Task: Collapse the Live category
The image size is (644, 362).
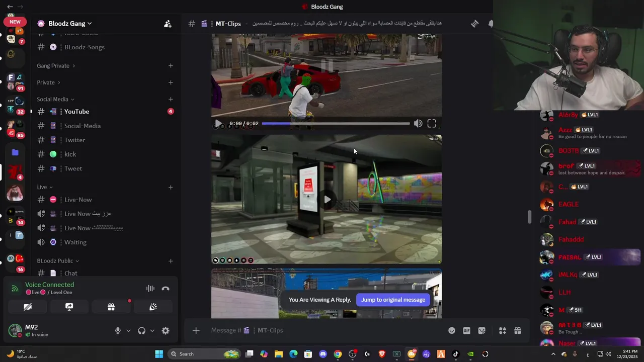Action: pyautogui.click(x=45, y=187)
